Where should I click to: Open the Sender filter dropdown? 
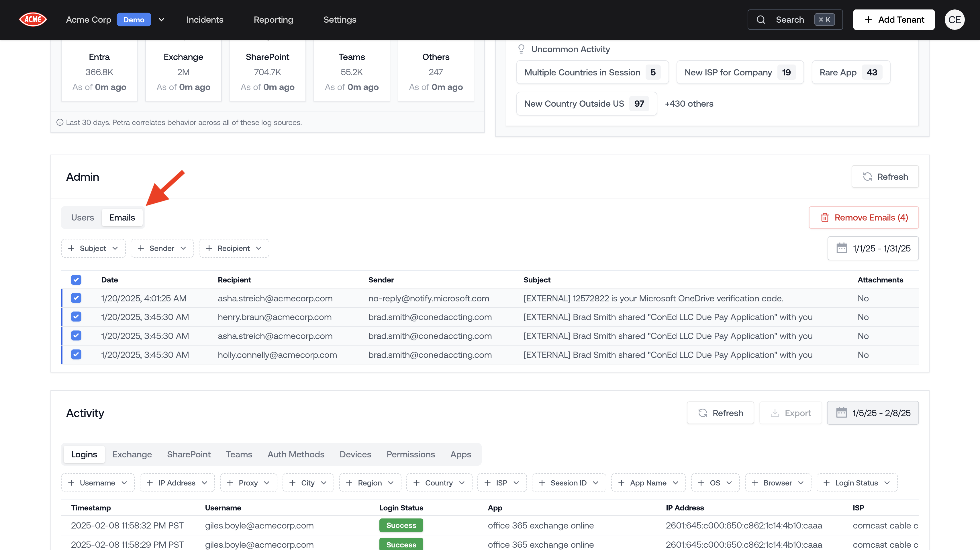click(162, 248)
